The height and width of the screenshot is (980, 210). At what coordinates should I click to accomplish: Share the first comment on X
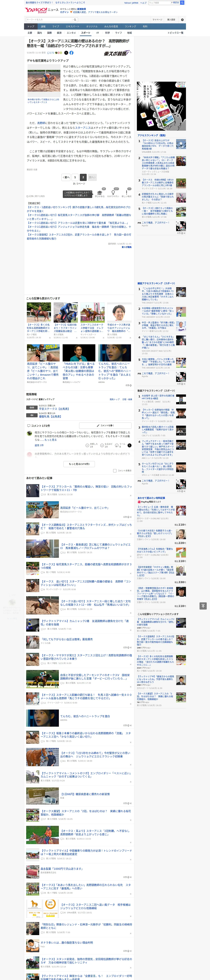[x=130, y=445]
